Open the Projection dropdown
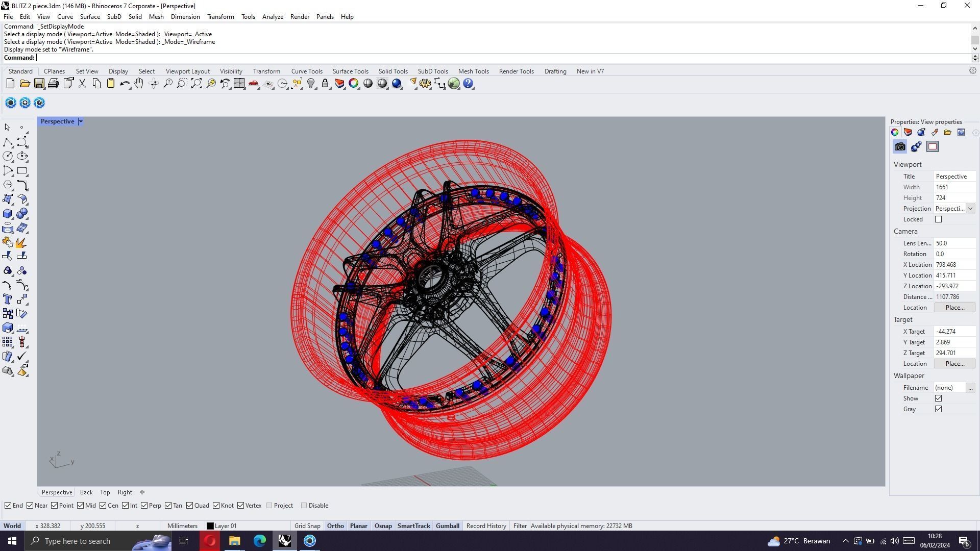Image resolution: width=980 pixels, height=551 pixels. pos(970,209)
